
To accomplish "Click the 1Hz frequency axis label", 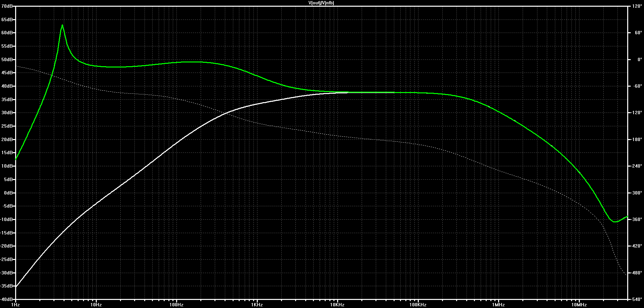I will 15,305.
